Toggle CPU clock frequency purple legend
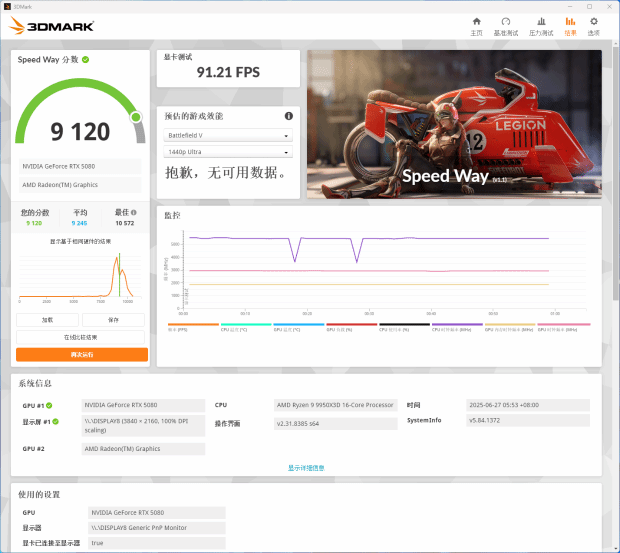 pyautogui.click(x=457, y=327)
